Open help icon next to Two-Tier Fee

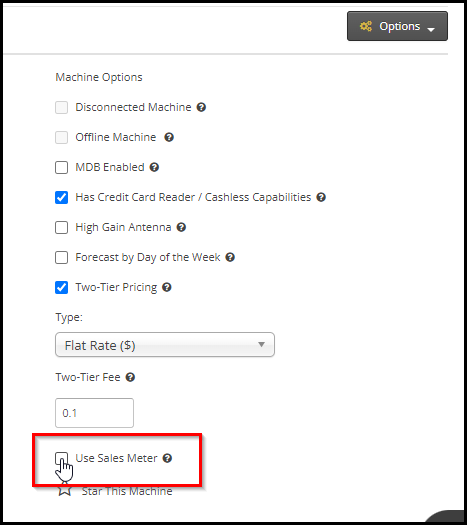pyautogui.click(x=130, y=377)
